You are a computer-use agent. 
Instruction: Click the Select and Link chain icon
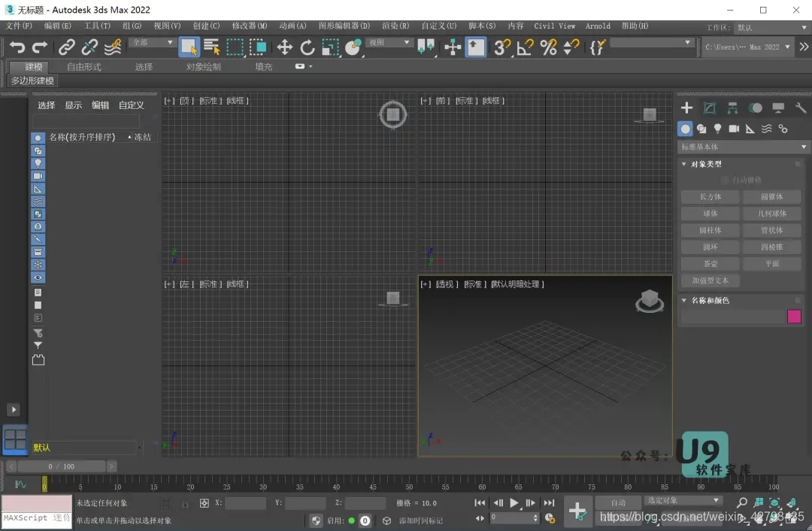coord(67,47)
